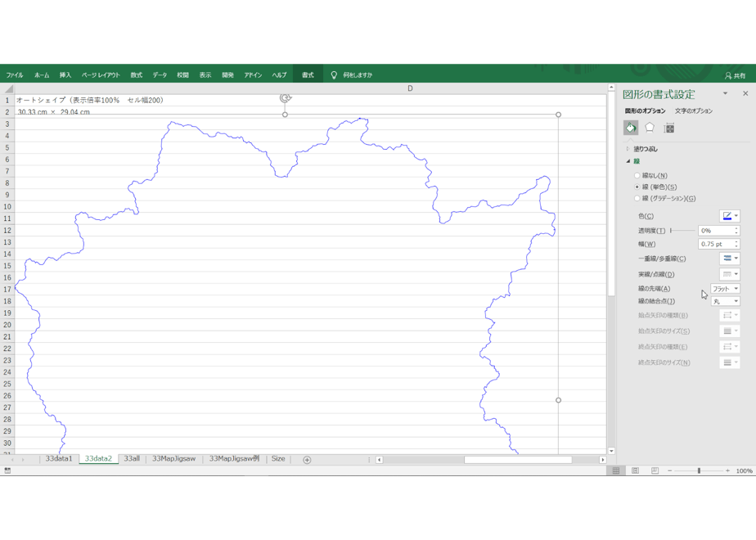Open the データ ribbon tab
This screenshot has height=540, width=756.
point(160,75)
